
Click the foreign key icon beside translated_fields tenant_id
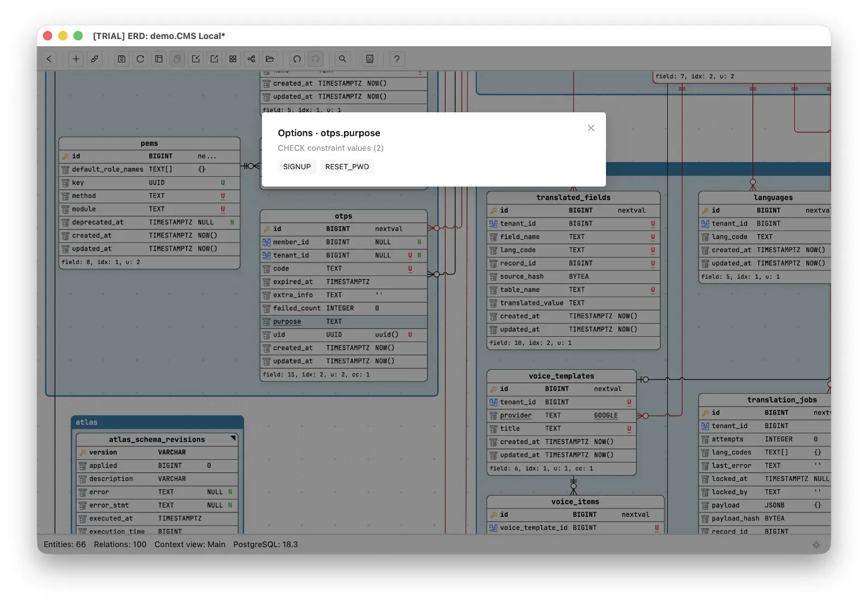(x=493, y=223)
